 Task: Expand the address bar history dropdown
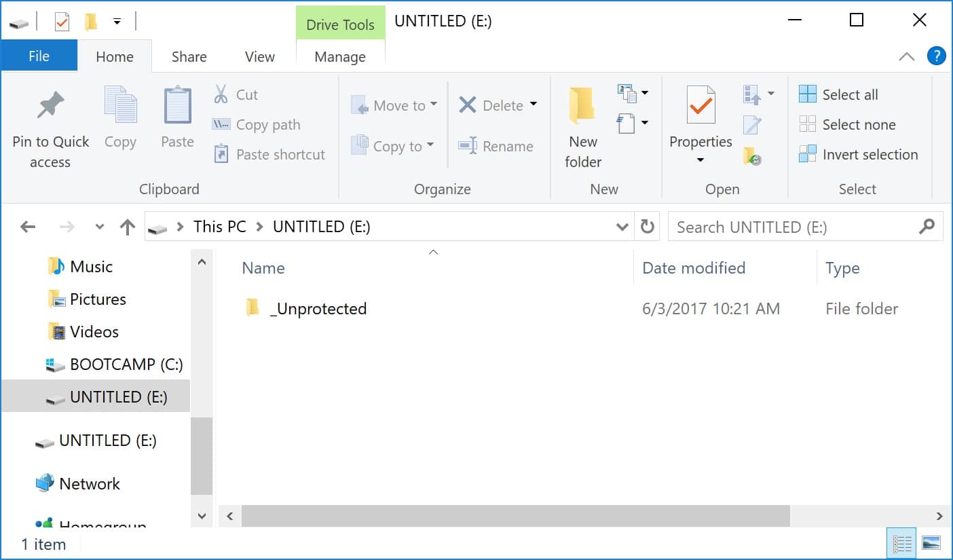click(622, 227)
